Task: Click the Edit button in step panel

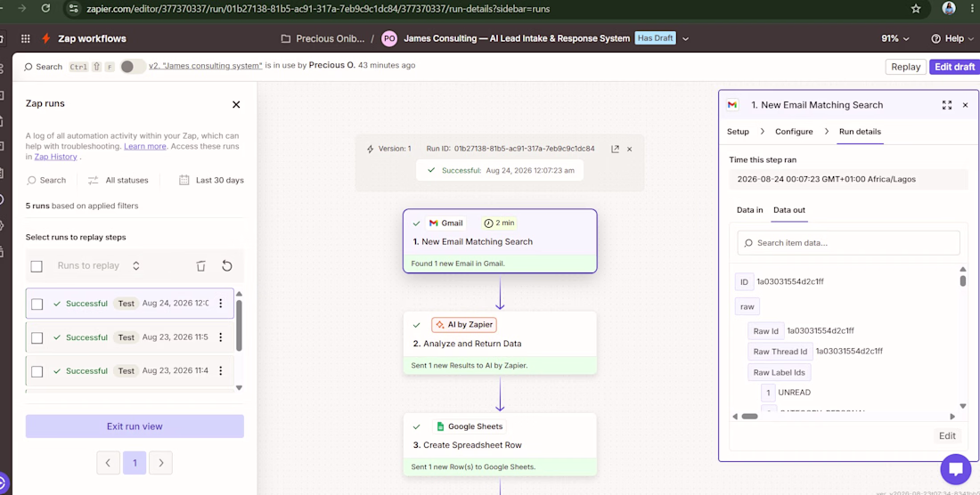Action: [x=947, y=435]
